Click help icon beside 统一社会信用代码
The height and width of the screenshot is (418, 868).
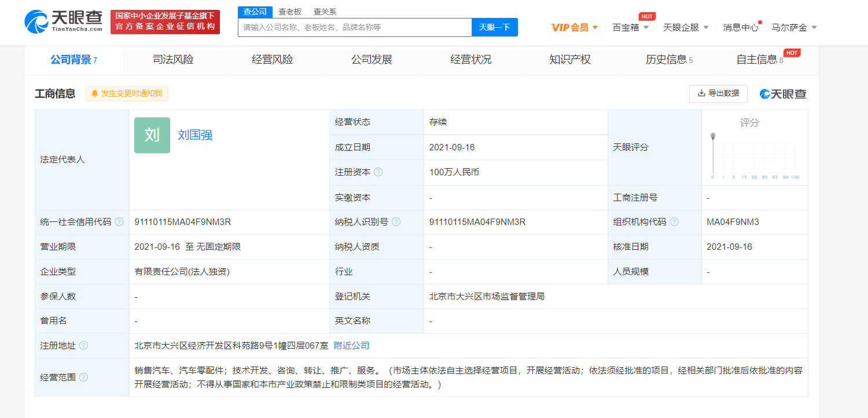click(x=119, y=222)
